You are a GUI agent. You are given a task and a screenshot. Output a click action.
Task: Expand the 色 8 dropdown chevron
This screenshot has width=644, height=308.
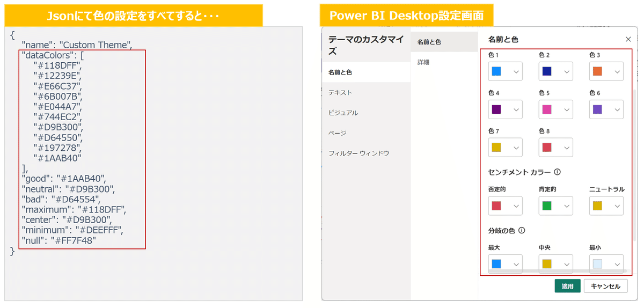tap(567, 148)
